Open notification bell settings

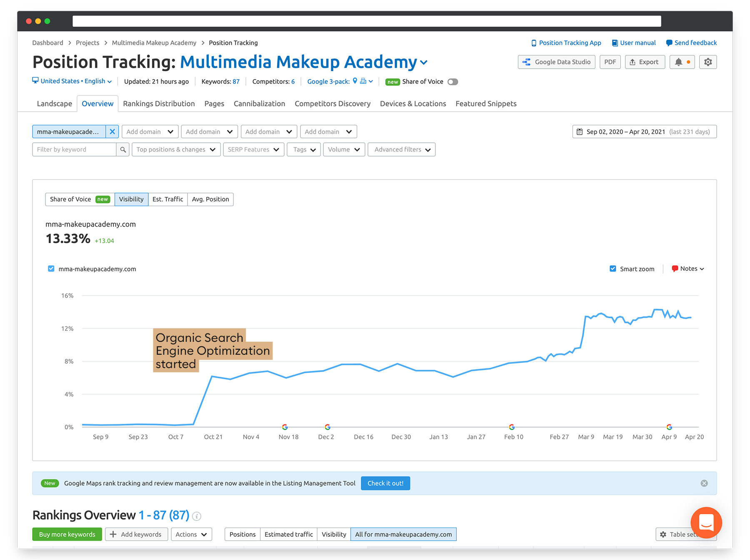click(682, 62)
